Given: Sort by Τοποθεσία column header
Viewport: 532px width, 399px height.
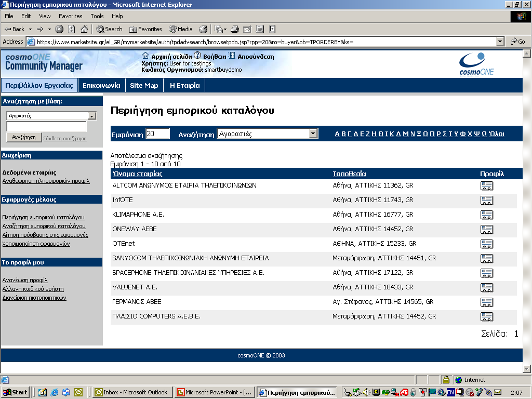Looking at the screenshot, I should tap(349, 174).
